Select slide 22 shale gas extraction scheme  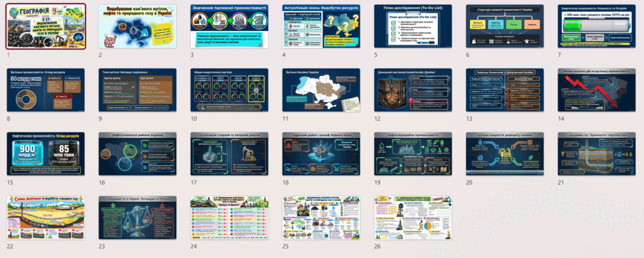tap(46, 218)
